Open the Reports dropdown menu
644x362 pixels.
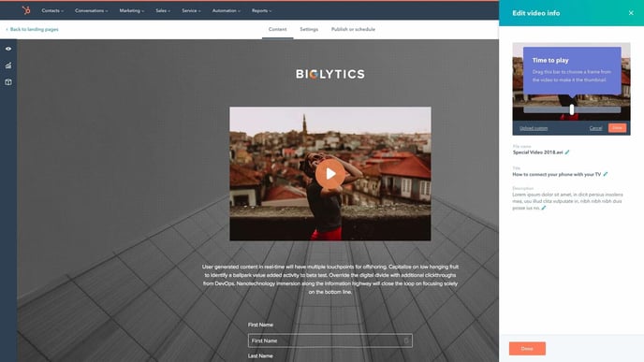coord(261,10)
